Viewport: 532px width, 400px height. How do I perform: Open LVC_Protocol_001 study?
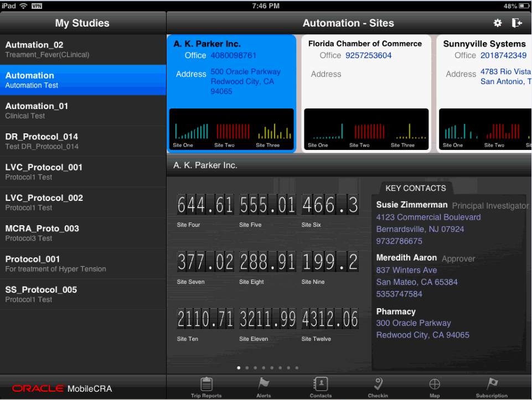[83, 172]
